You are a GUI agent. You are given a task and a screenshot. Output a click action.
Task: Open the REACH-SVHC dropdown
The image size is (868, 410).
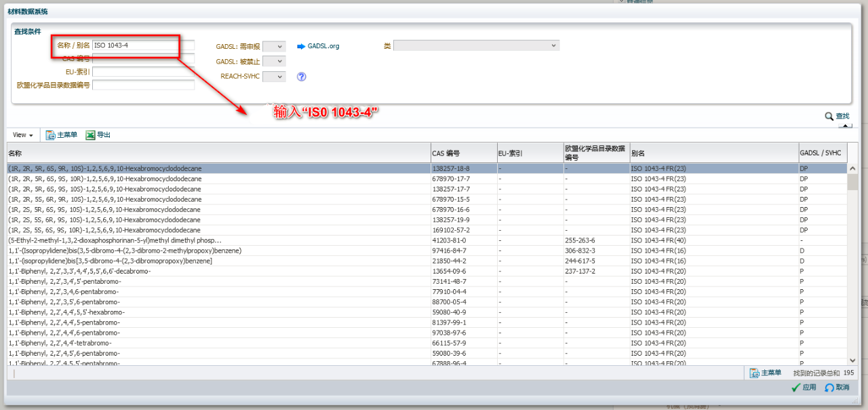point(274,77)
